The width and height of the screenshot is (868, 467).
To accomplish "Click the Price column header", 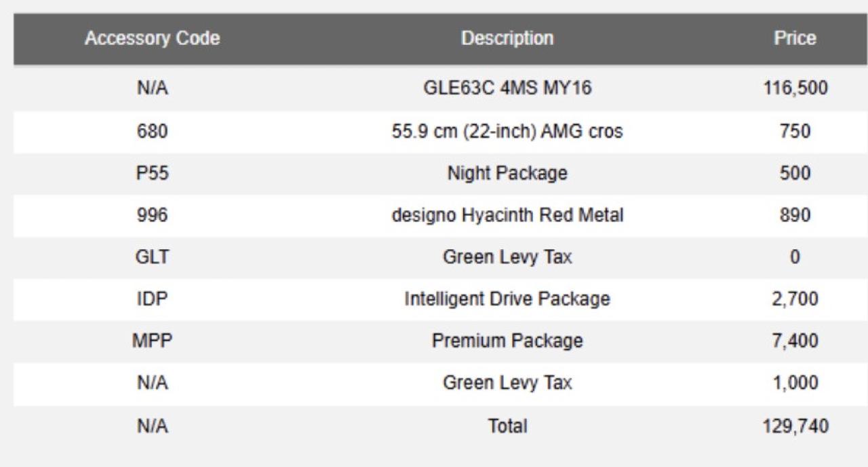I will coord(795,39).
